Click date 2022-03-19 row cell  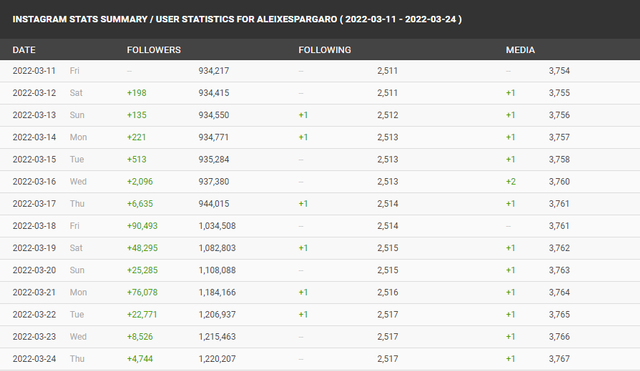(x=34, y=248)
